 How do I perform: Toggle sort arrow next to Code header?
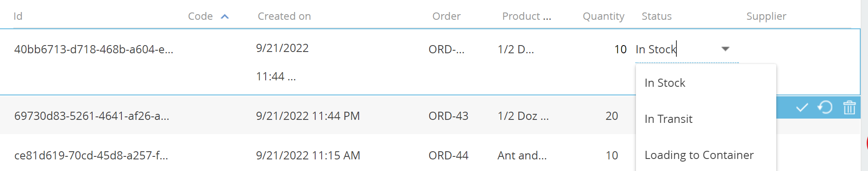point(224,17)
